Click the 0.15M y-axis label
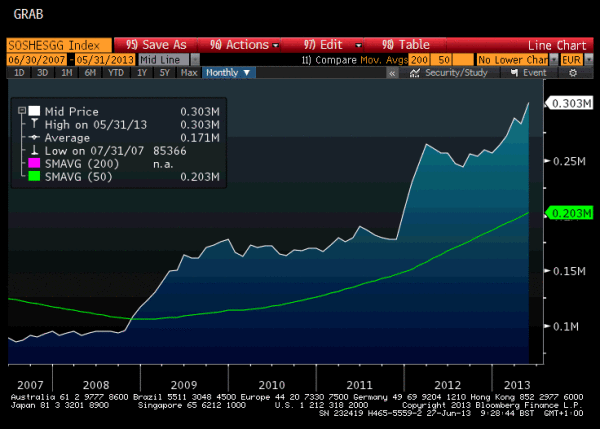This screenshot has width=600, height=429. pyautogui.click(x=569, y=271)
